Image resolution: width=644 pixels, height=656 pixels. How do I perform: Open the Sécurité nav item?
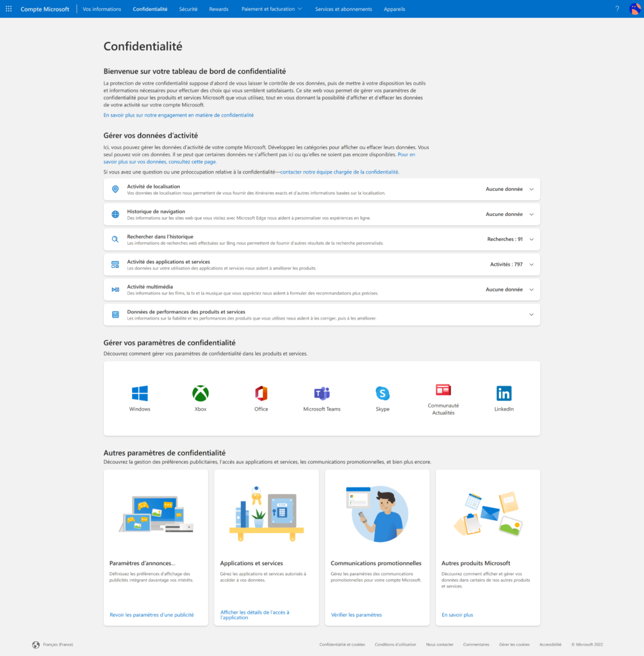[188, 9]
